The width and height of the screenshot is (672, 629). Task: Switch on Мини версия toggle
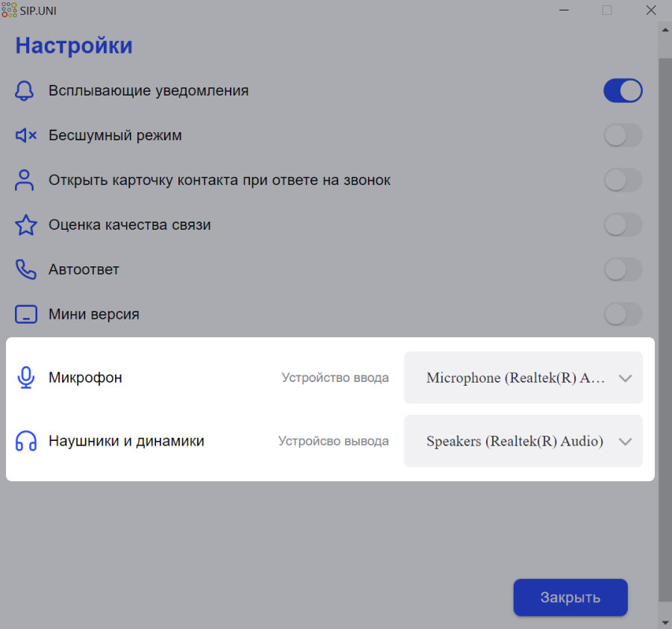pos(623,314)
